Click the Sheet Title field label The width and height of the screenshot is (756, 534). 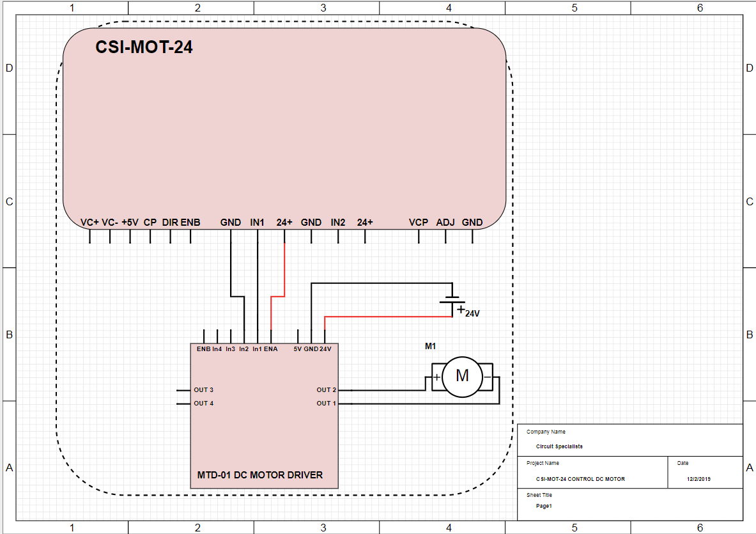539,495
